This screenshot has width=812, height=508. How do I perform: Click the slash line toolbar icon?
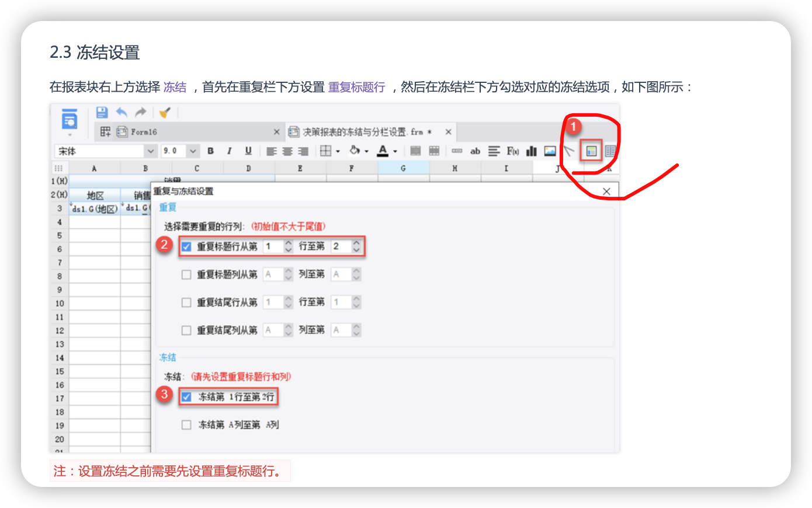(x=568, y=151)
